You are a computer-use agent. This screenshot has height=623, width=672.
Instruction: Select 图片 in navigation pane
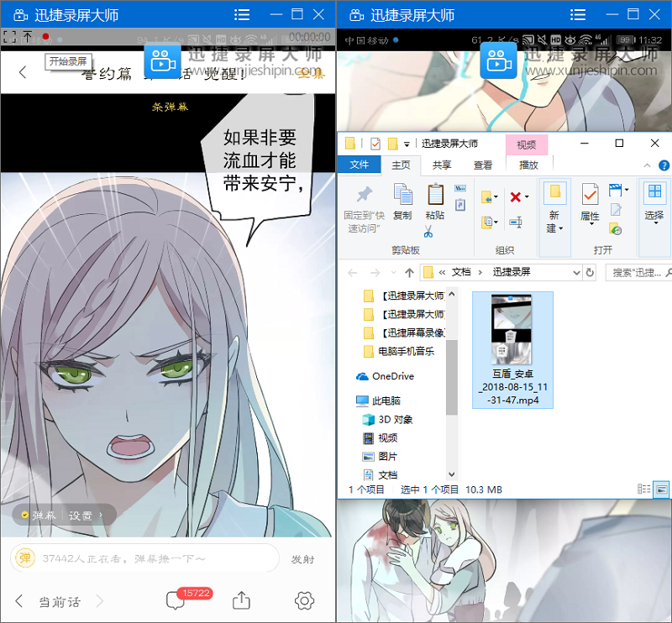380,456
